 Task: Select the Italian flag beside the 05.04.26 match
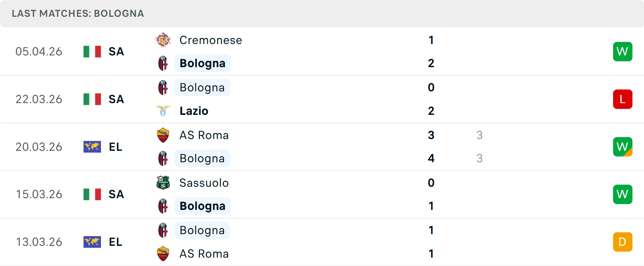(92, 51)
